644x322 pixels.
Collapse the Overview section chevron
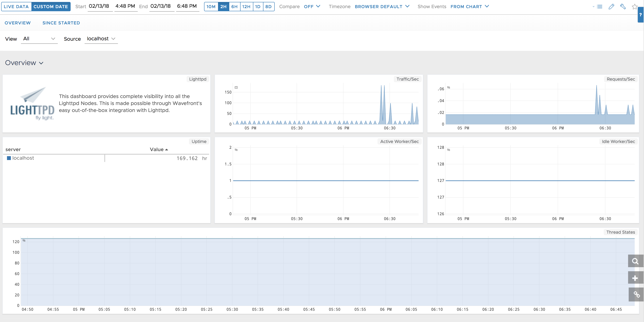[x=41, y=63]
